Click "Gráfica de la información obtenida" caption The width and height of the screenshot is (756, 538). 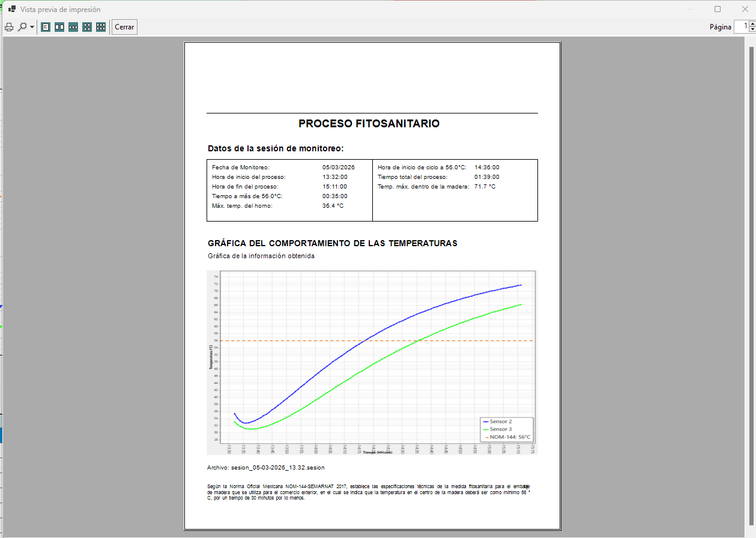[261, 256]
